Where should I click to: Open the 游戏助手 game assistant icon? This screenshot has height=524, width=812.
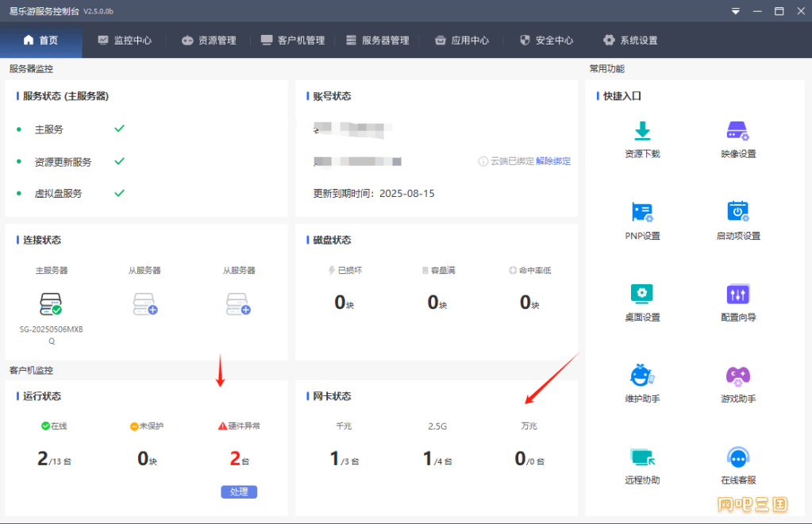click(x=738, y=375)
